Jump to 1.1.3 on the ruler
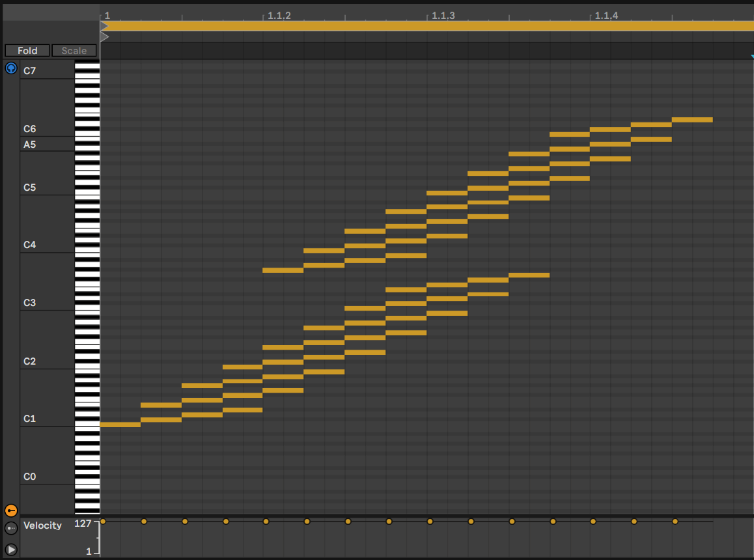754x560 pixels. click(x=443, y=16)
